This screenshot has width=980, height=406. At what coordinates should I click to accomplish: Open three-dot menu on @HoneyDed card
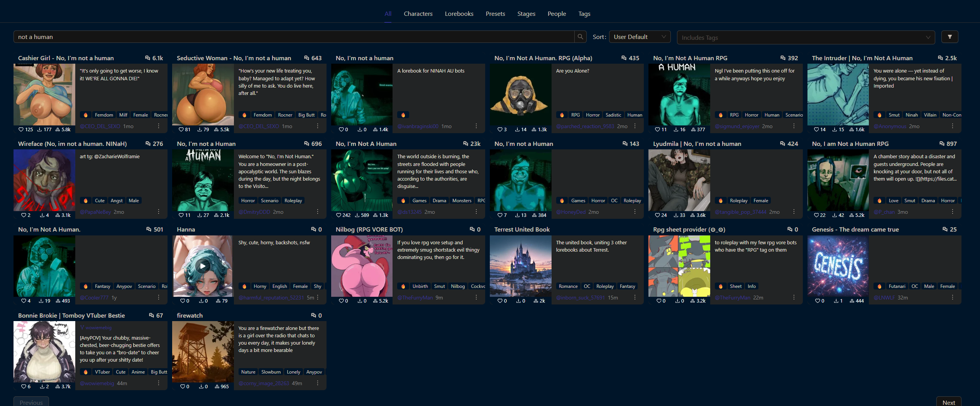pos(635,212)
